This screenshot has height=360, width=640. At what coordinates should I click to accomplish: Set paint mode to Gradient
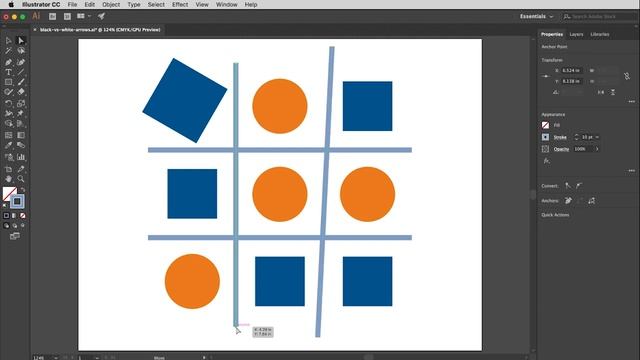coord(14,216)
